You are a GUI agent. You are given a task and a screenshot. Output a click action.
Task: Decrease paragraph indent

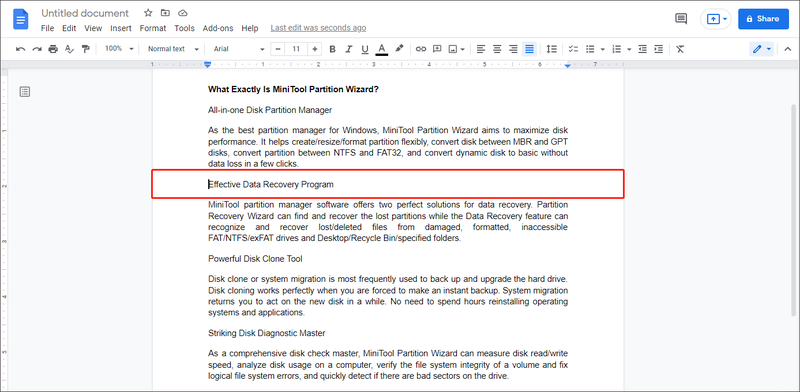642,49
